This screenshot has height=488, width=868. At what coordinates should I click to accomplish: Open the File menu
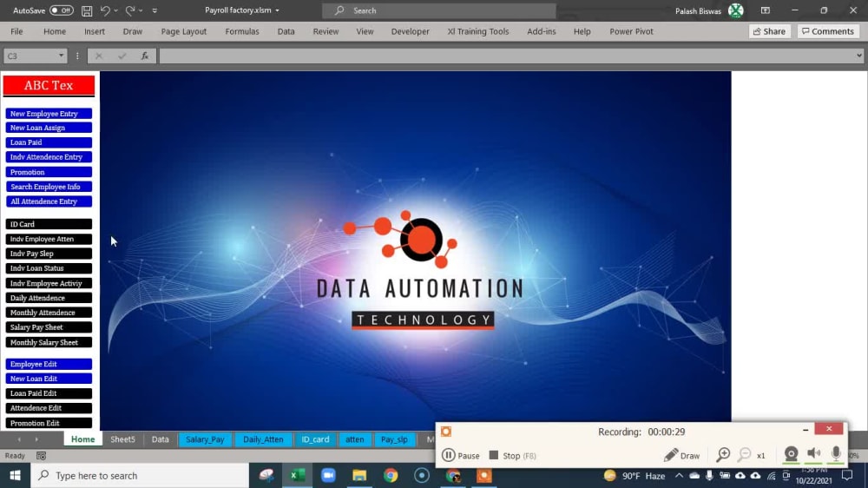click(16, 31)
